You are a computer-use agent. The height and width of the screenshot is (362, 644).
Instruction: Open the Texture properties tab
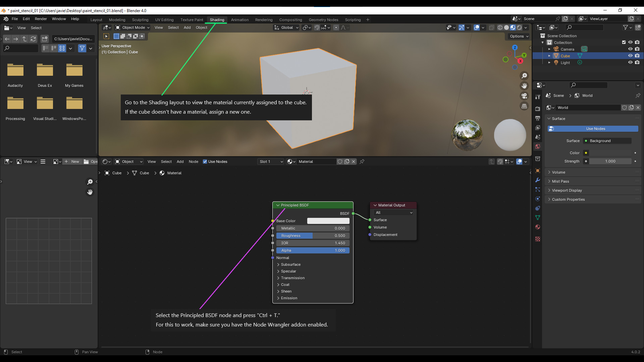538,239
